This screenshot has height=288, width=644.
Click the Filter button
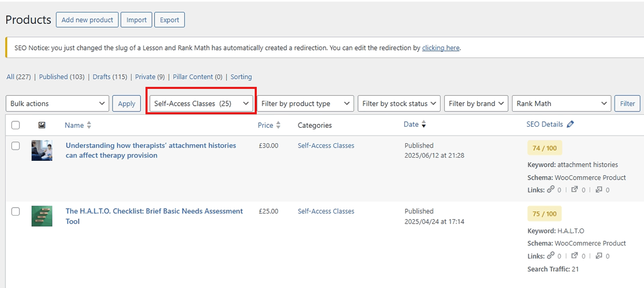pos(627,104)
